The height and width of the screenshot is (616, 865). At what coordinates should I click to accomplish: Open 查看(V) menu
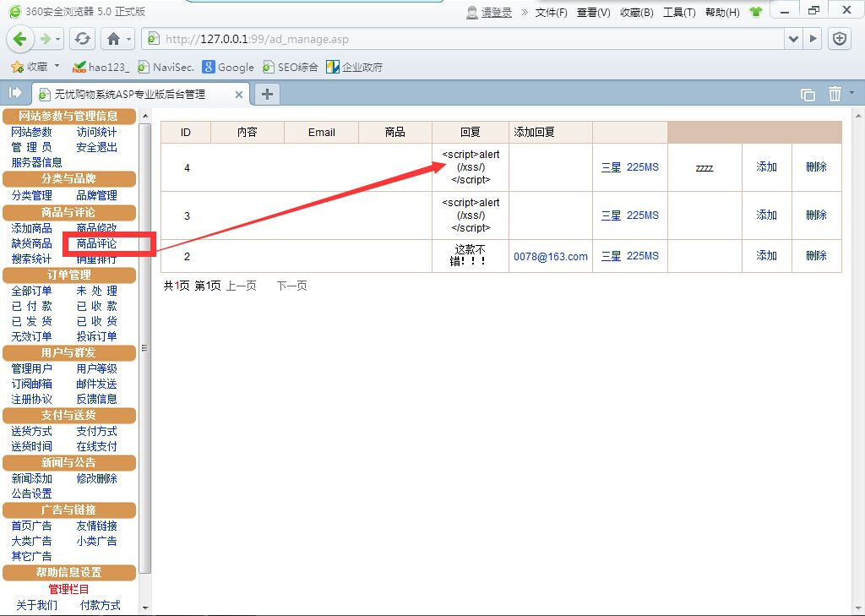point(594,12)
